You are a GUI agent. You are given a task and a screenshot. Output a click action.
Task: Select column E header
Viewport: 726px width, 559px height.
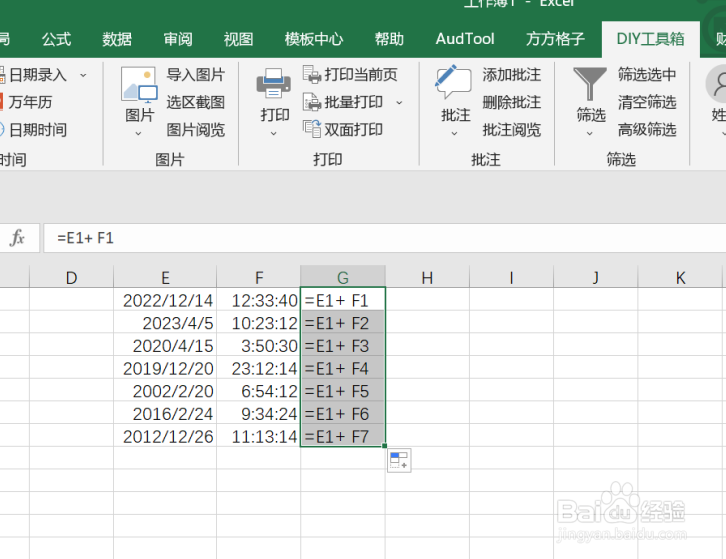coord(165,277)
